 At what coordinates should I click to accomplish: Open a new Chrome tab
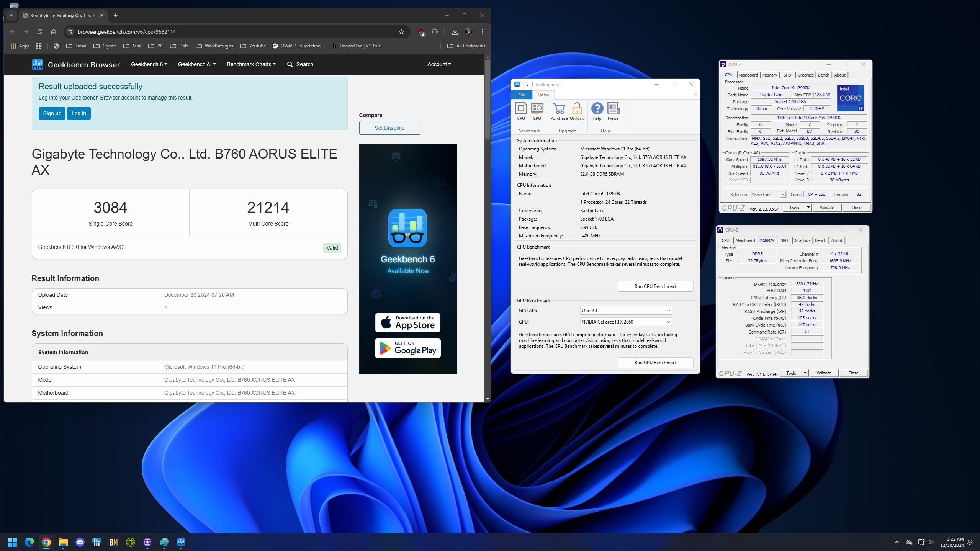(x=115, y=15)
